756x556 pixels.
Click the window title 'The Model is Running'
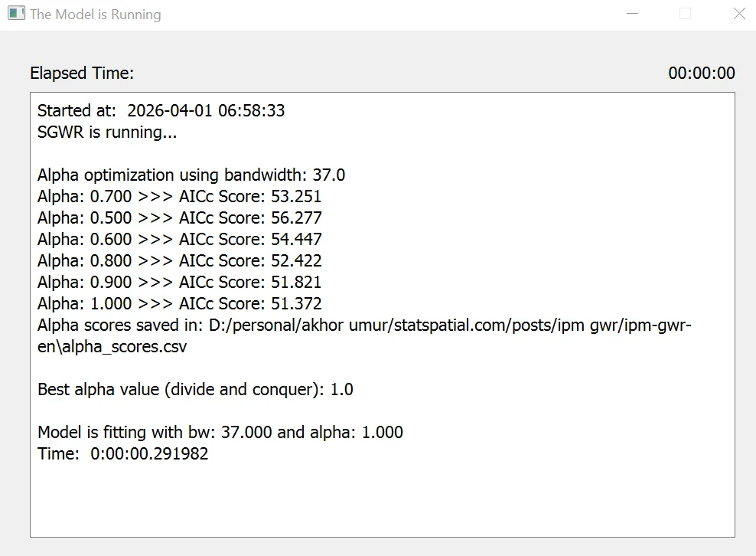[96, 15]
